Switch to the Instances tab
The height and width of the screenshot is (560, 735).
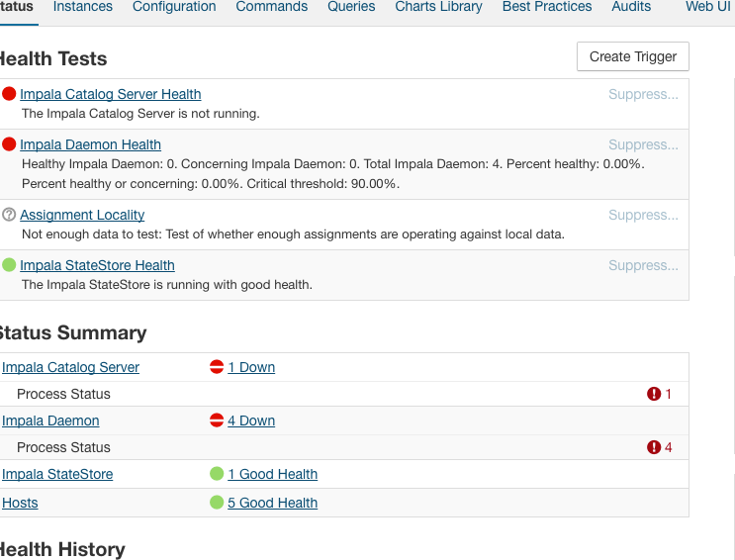click(83, 7)
